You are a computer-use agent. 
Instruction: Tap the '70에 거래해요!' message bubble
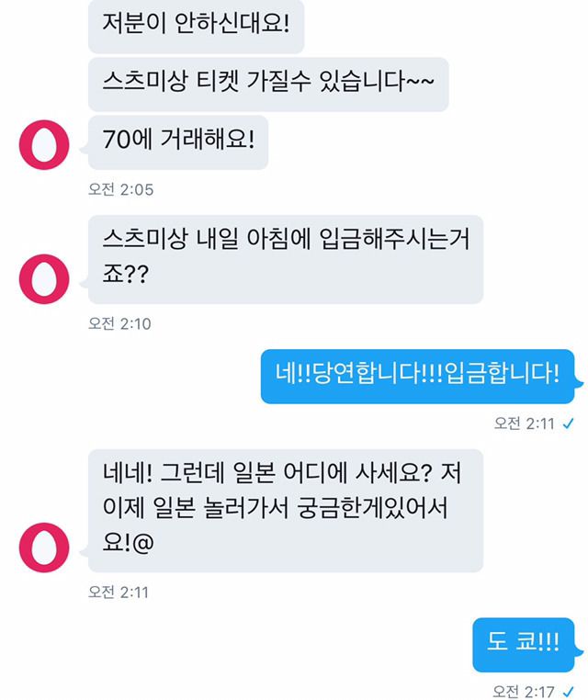[x=178, y=142]
